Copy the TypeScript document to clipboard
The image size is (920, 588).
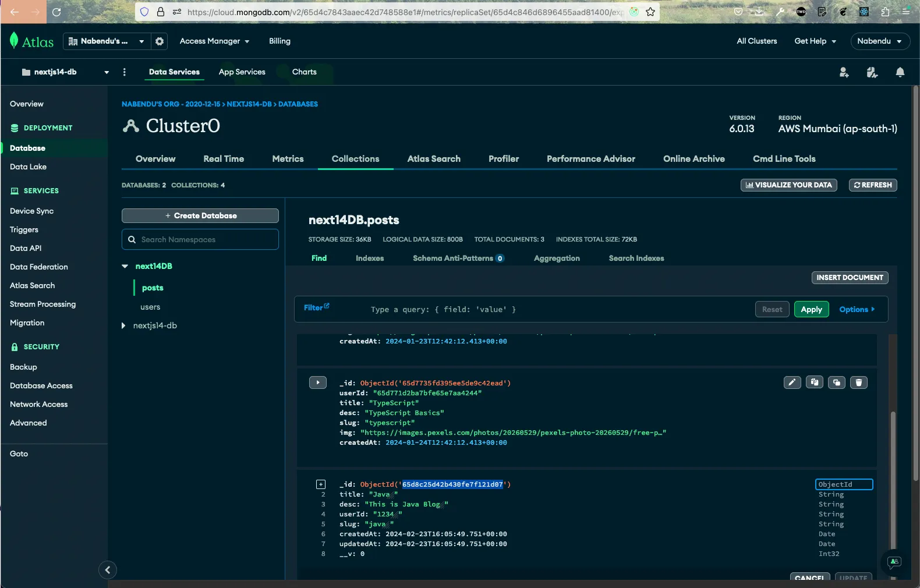(x=814, y=382)
